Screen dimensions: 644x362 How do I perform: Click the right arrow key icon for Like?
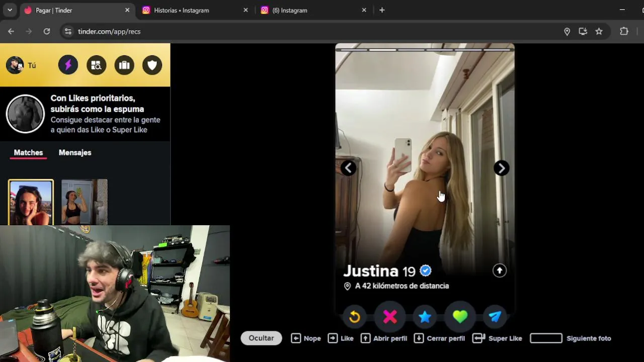(x=333, y=338)
